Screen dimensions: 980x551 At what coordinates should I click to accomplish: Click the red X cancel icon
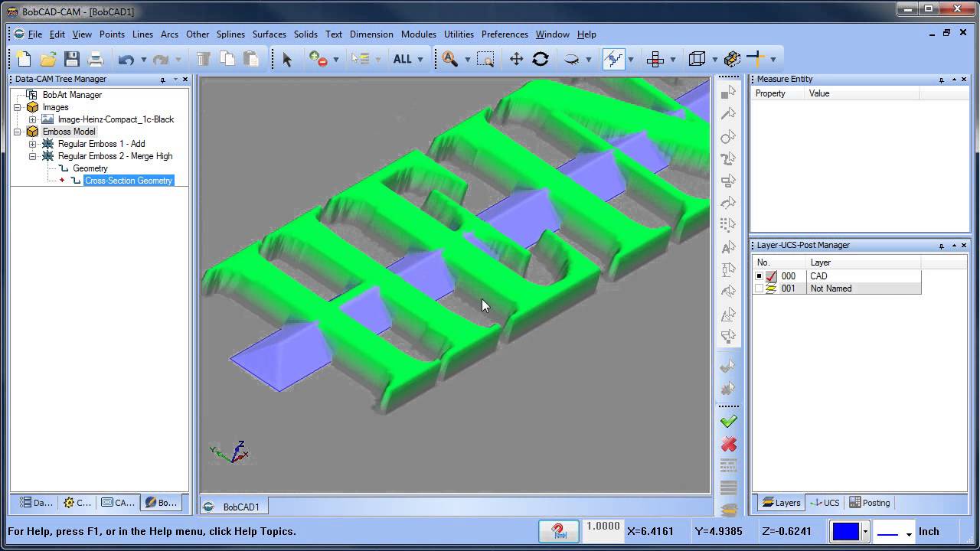click(728, 444)
